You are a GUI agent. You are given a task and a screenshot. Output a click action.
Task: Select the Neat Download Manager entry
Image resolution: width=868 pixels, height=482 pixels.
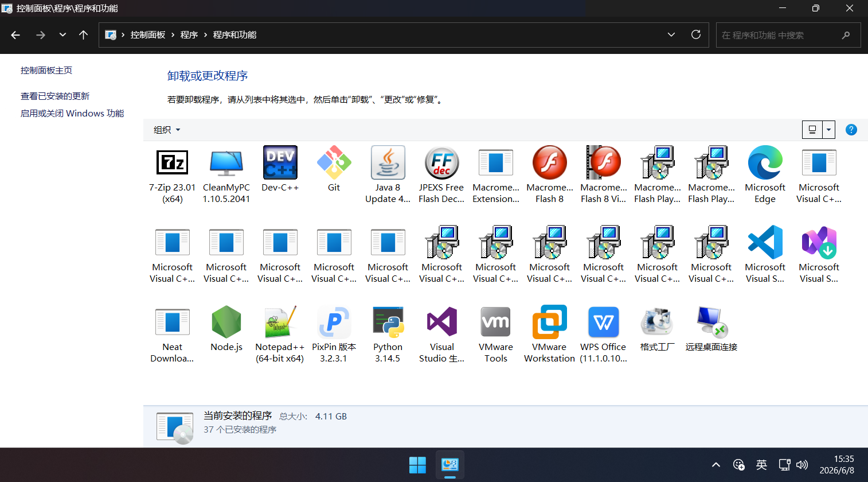click(172, 334)
